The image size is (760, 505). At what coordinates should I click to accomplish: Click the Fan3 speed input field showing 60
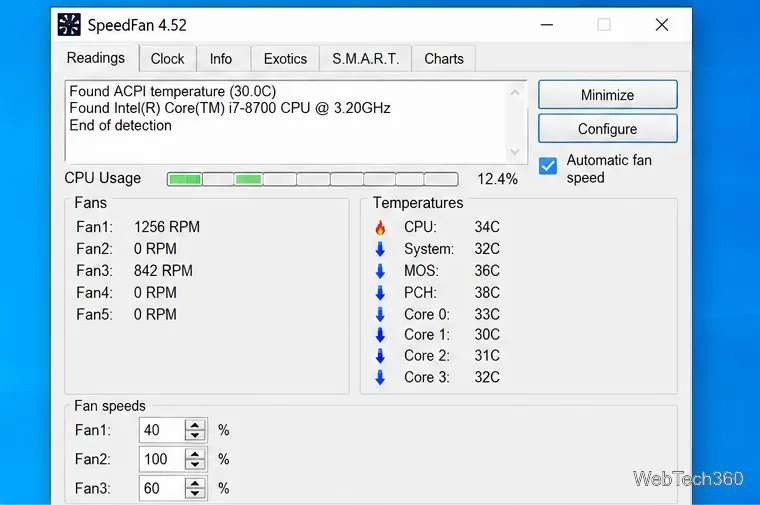(162, 489)
